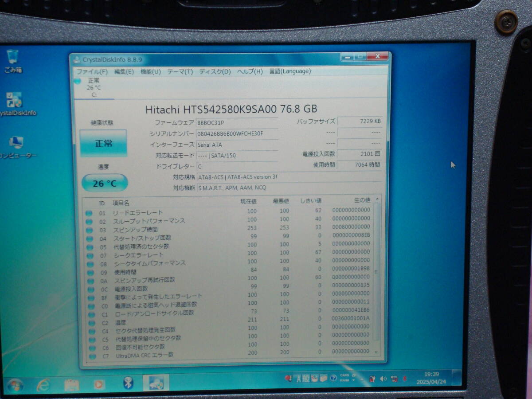The image size is (532, 399).
Task: Select the CrystalDiskInfo desktop shortcut
Action: tap(16, 105)
